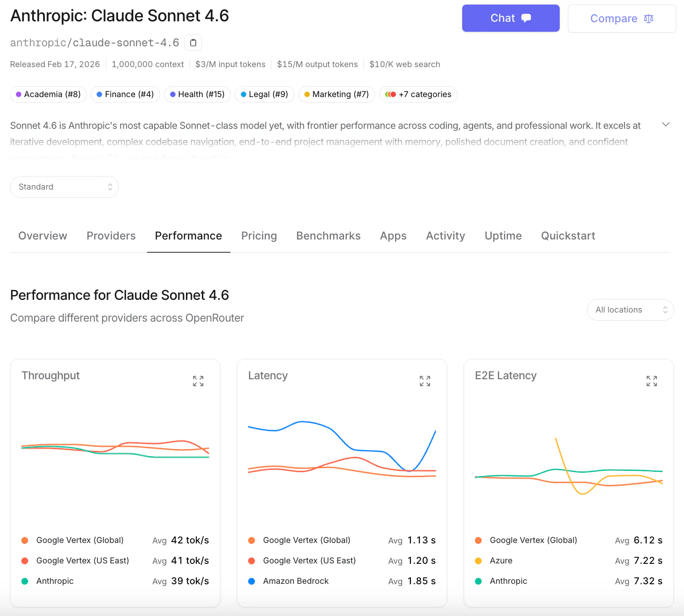Select Google Vertex (US East) in Throughput legend
This screenshot has width=684, height=616.
click(x=83, y=561)
